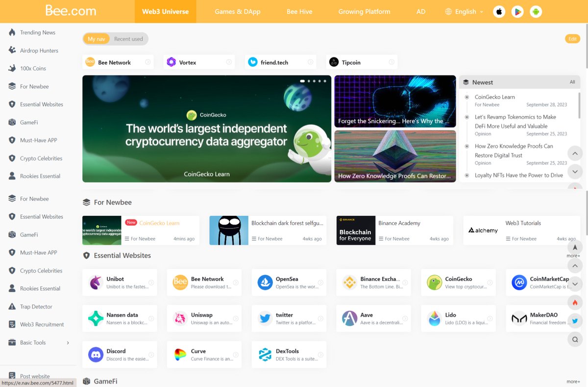
Task: Open the AD tab
Action: point(421,12)
